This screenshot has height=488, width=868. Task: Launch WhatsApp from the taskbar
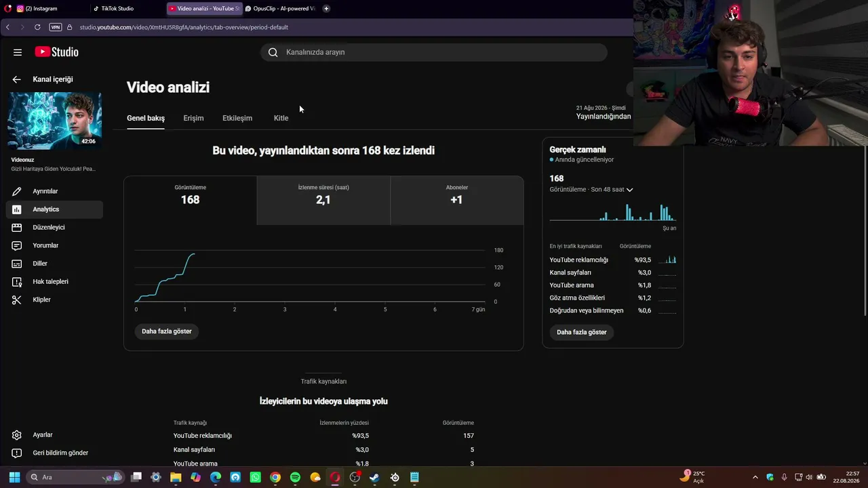(x=255, y=477)
